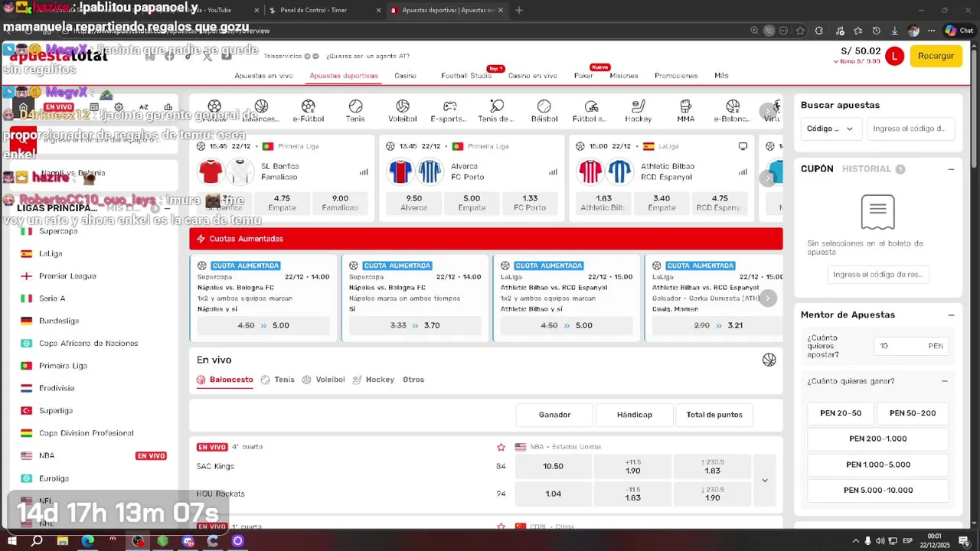Click the Recargar button

click(936, 56)
